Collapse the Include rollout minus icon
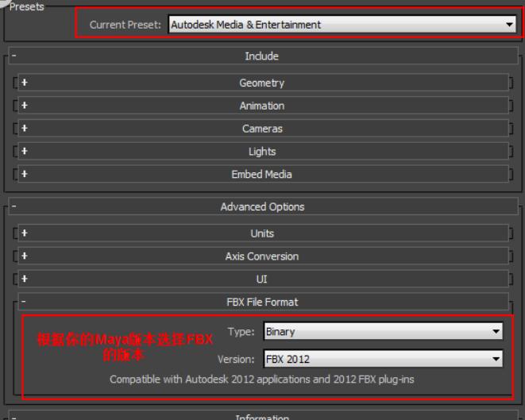This screenshot has width=525, height=420. coord(14,56)
